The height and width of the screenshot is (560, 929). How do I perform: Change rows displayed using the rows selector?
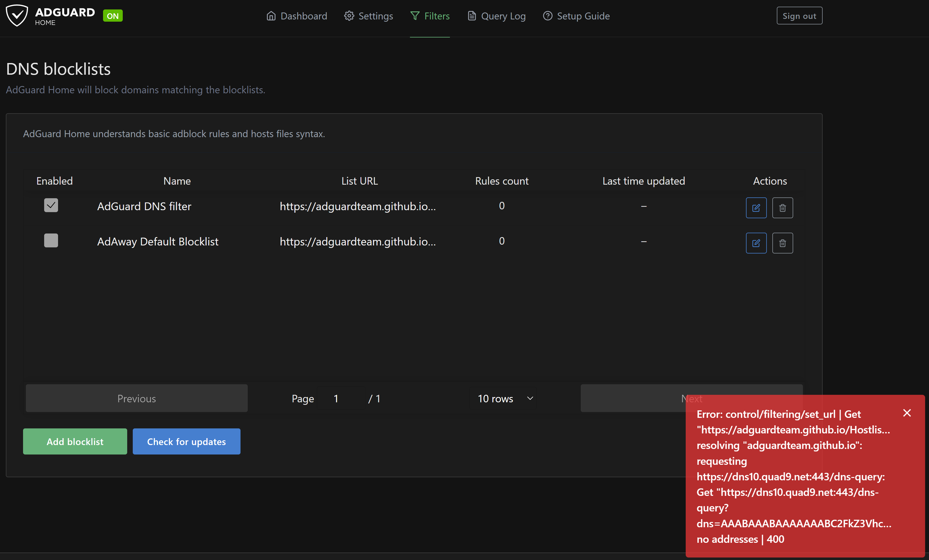(x=503, y=398)
